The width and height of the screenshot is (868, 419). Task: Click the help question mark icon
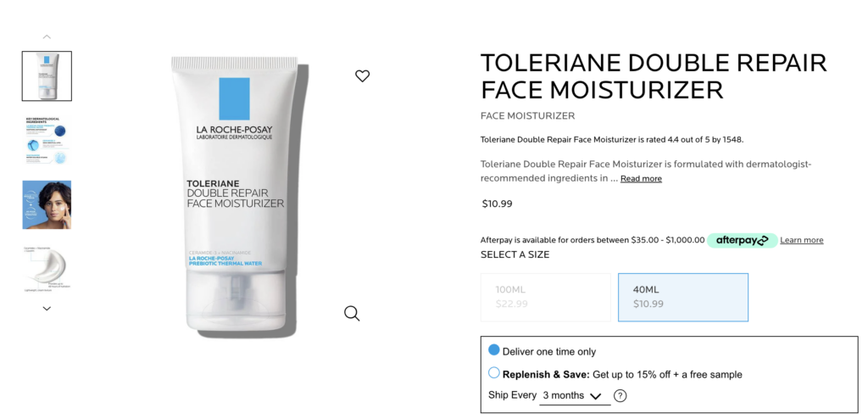coord(620,396)
